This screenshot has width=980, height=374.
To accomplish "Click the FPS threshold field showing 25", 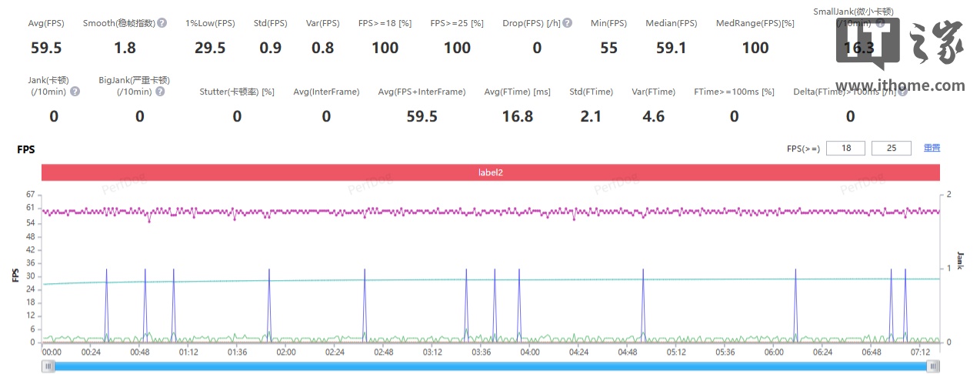I will click(x=892, y=149).
